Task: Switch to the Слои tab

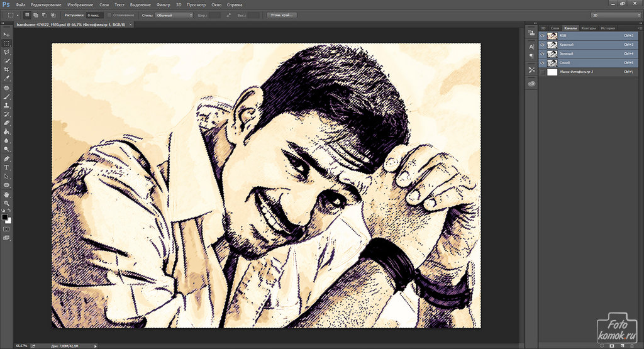Action: pos(555,28)
